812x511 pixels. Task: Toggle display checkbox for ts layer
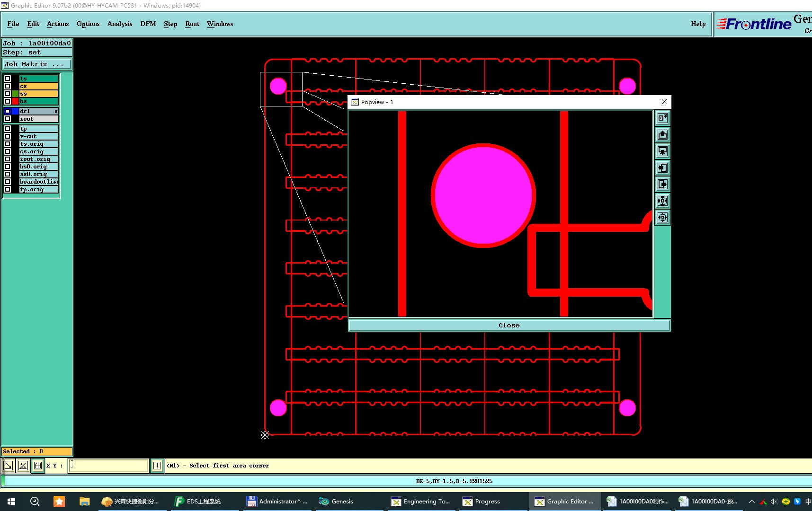click(x=8, y=79)
